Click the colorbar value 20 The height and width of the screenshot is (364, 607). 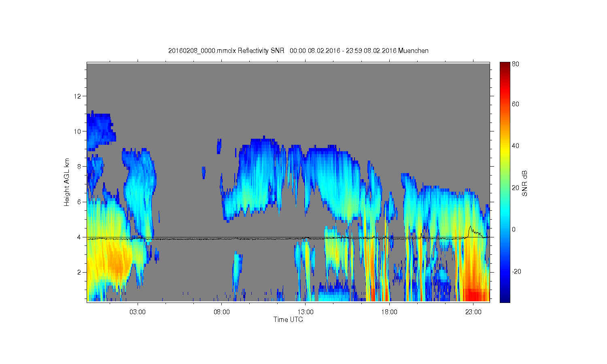(x=516, y=188)
